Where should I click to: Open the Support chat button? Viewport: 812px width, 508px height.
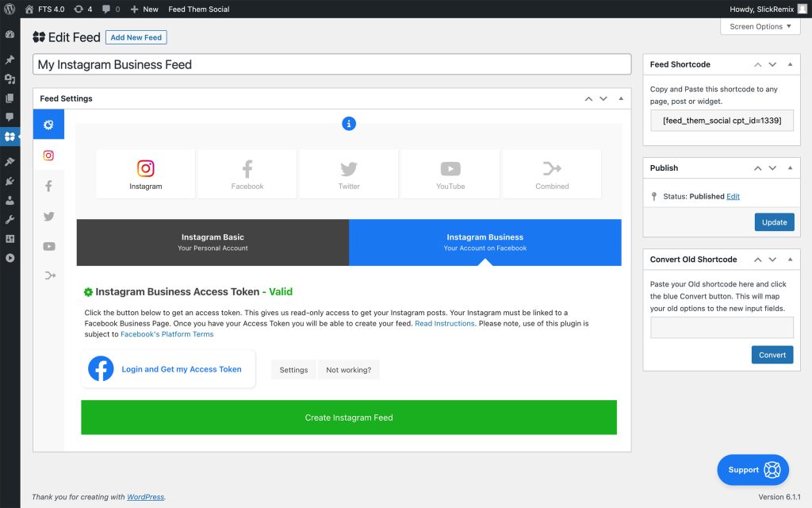753,470
